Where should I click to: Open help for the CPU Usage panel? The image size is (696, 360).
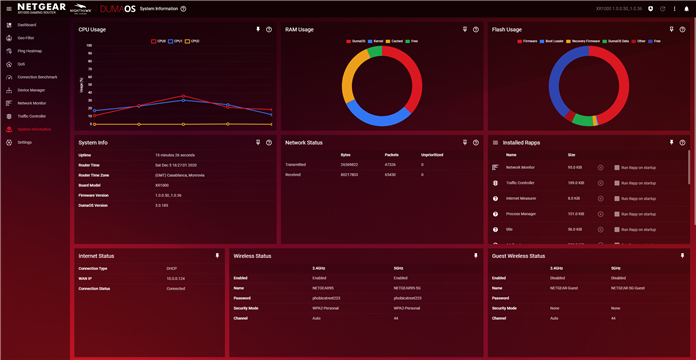(269, 29)
